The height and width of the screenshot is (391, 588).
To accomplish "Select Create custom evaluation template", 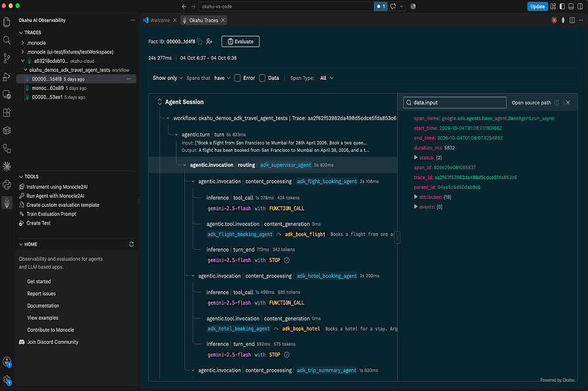I will (x=63, y=205).
